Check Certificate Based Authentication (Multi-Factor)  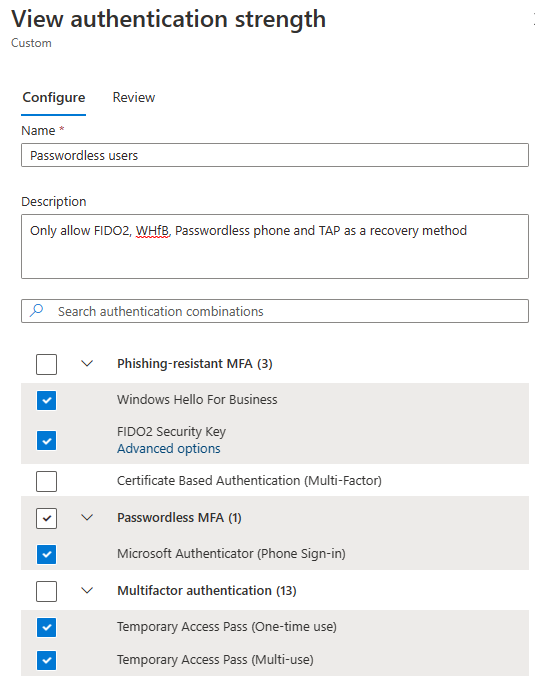pos(46,481)
